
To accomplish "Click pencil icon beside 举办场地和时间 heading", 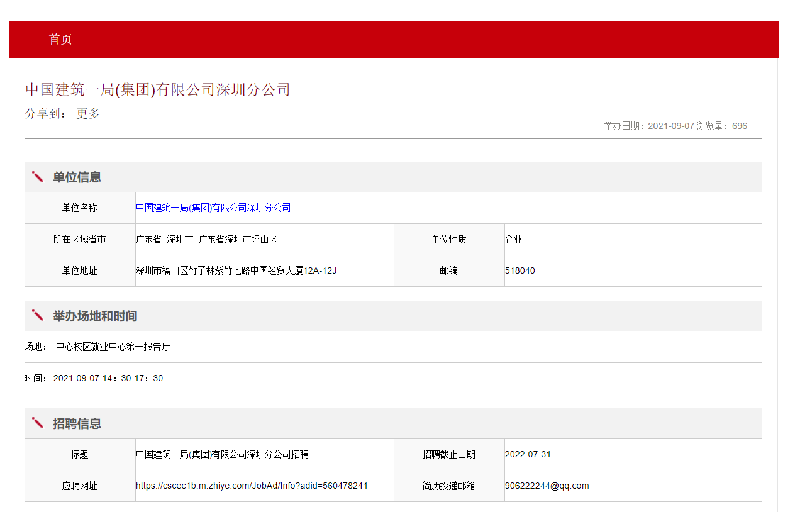I will point(38,316).
